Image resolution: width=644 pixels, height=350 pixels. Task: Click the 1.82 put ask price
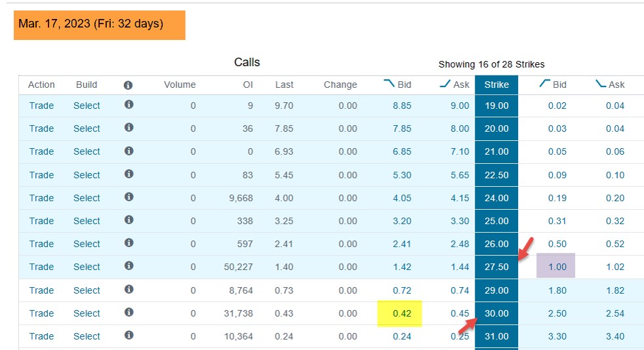[x=615, y=290]
